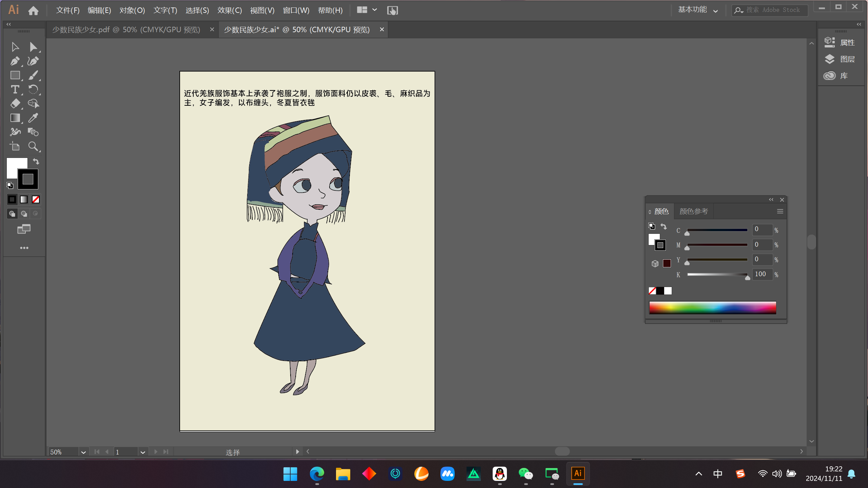Go to the next artboard
This screenshot has height=488, width=868.
[156, 452]
